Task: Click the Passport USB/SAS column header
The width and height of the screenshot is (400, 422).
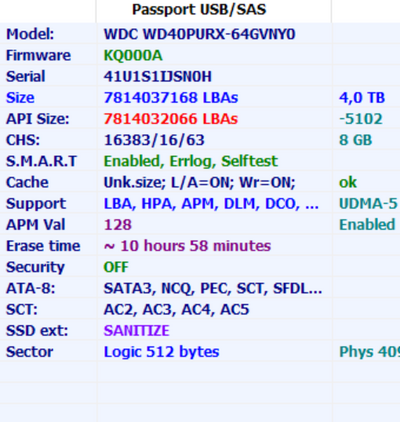Action: click(x=199, y=9)
